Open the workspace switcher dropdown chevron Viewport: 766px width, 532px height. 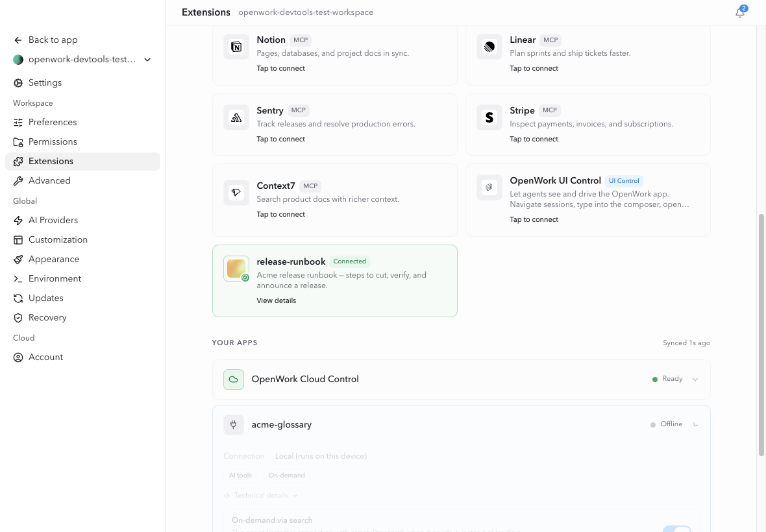coord(147,60)
